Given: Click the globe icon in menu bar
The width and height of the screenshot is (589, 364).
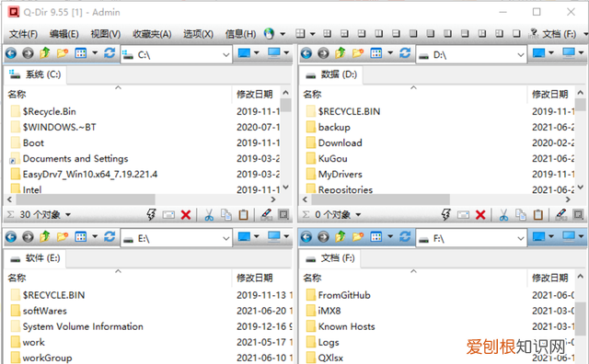Looking at the screenshot, I should [269, 34].
